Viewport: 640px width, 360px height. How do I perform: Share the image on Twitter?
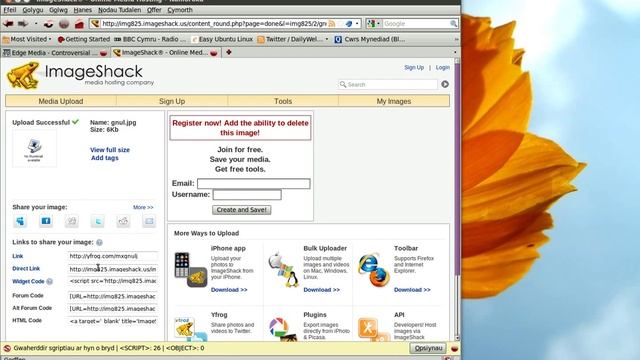[x=98, y=221]
